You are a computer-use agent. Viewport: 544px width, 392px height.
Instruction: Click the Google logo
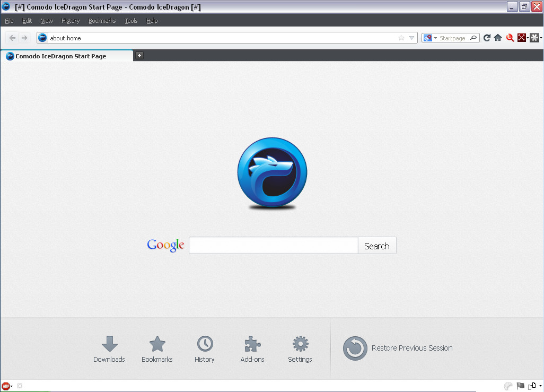point(165,245)
